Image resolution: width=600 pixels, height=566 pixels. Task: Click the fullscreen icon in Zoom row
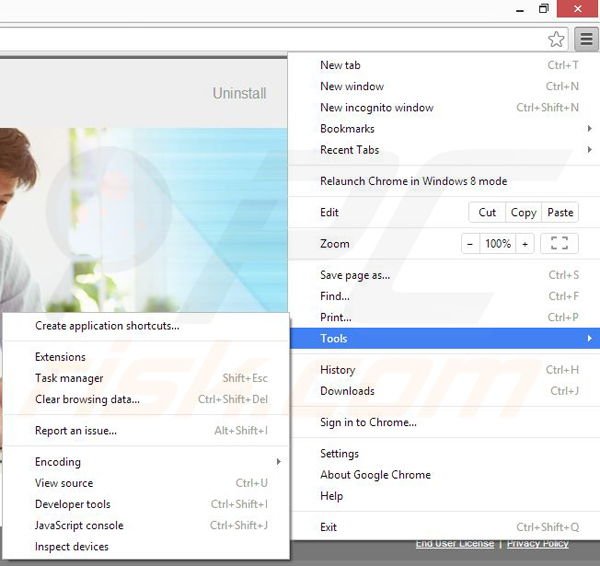pos(559,243)
